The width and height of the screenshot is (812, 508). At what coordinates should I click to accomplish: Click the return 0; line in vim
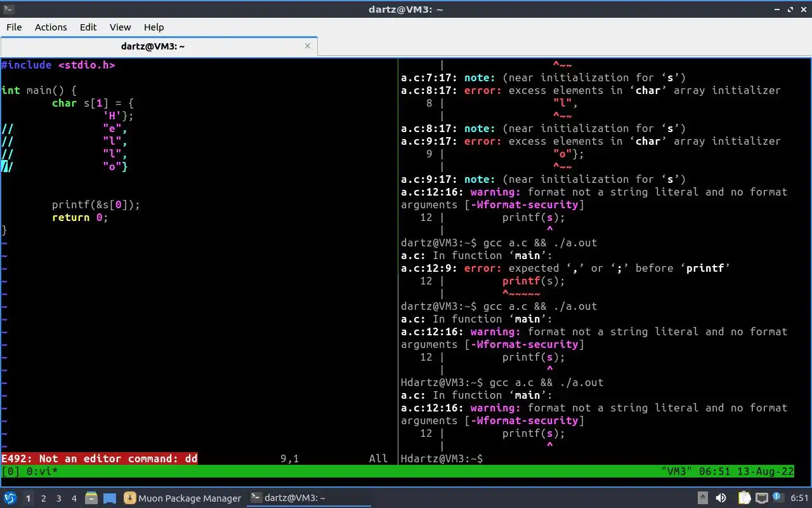click(80, 217)
